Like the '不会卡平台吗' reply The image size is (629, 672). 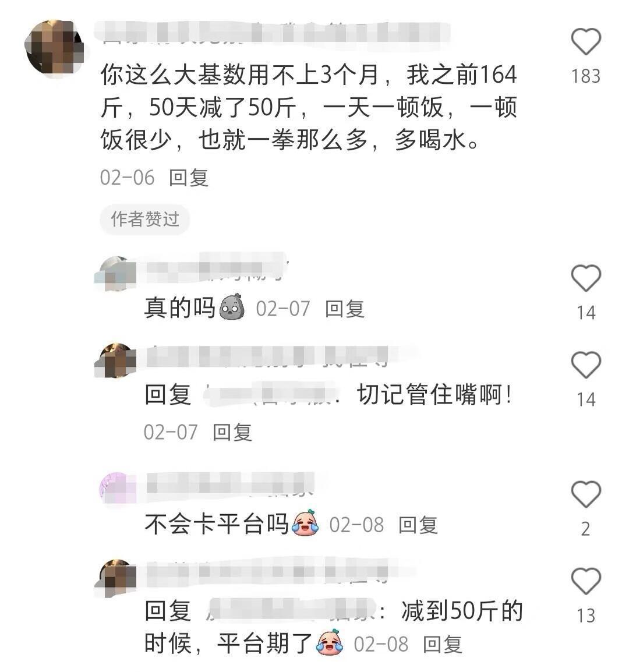click(x=586, y=494)
